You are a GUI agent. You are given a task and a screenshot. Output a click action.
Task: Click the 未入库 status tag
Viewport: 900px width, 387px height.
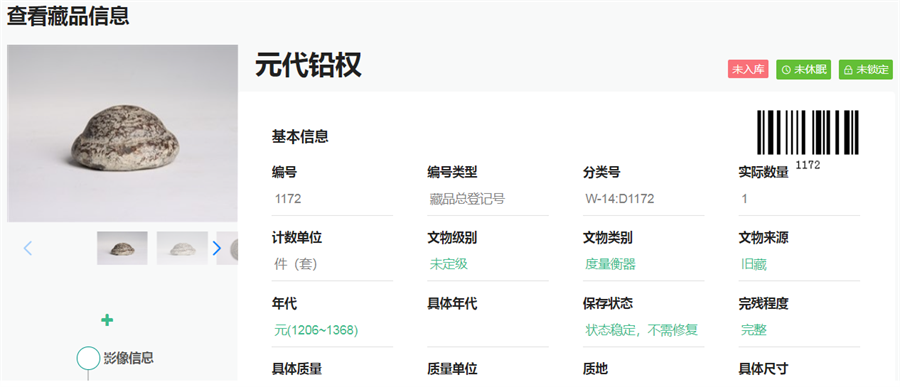point(748,69)
